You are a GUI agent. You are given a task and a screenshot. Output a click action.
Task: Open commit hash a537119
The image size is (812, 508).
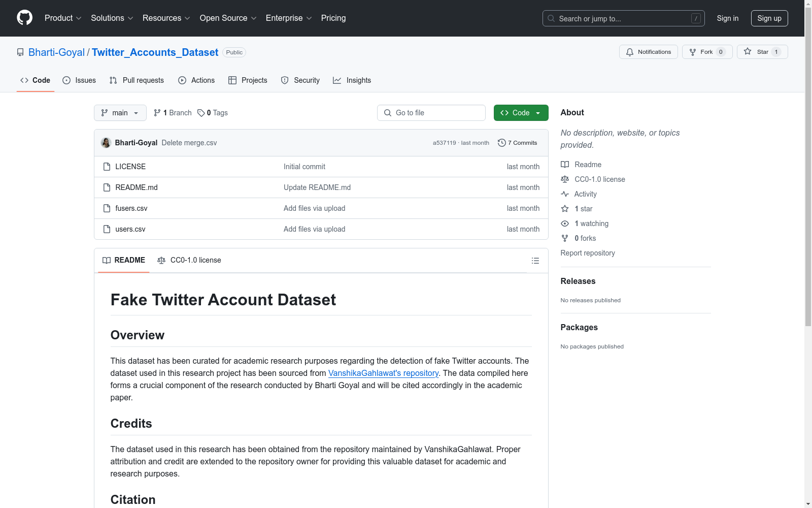click(x=445, y=143)
